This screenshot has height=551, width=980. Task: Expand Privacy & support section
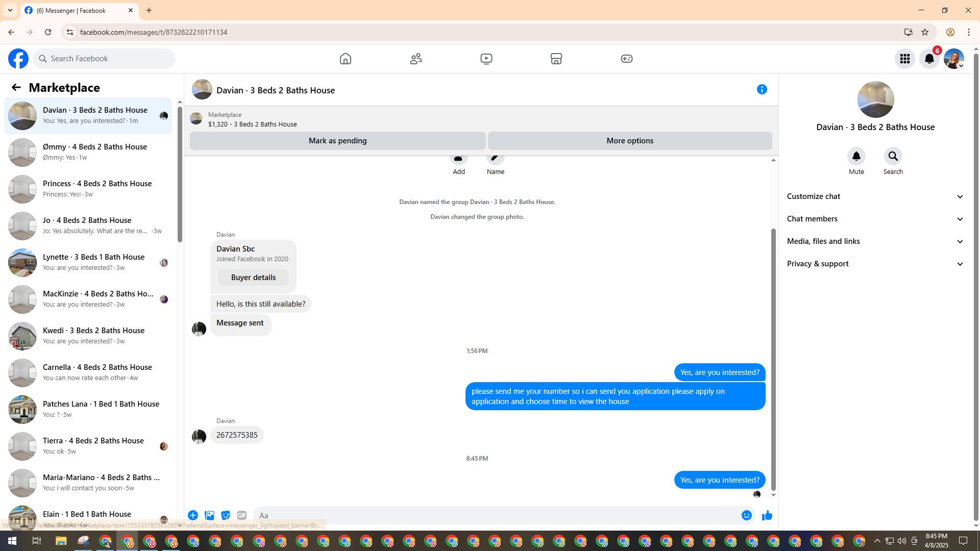pos(875,264)
